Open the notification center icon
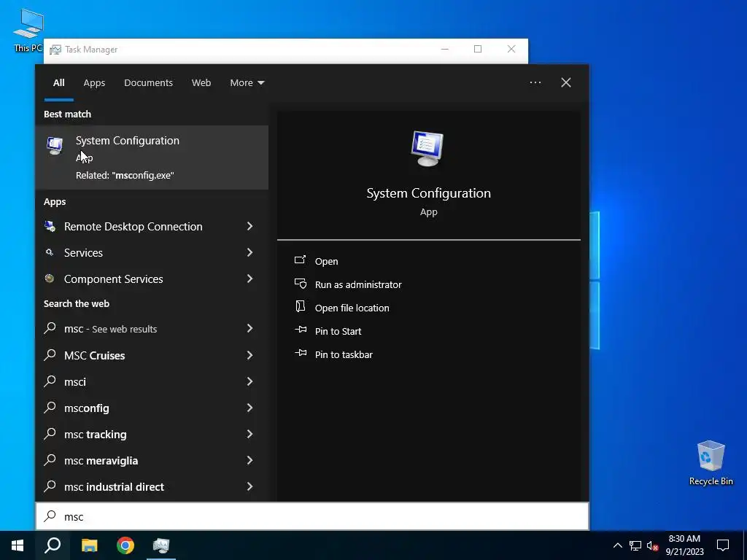The height and width of the screenshot is (560, 747). pos(723,545)
